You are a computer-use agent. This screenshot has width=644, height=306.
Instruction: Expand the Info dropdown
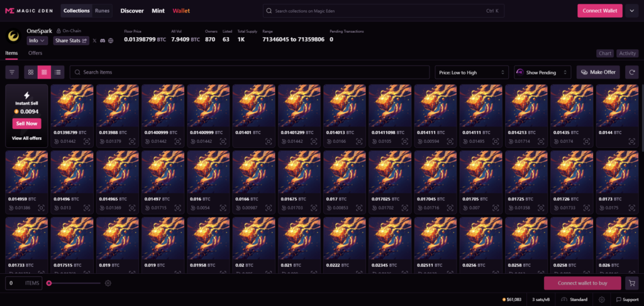37,41
